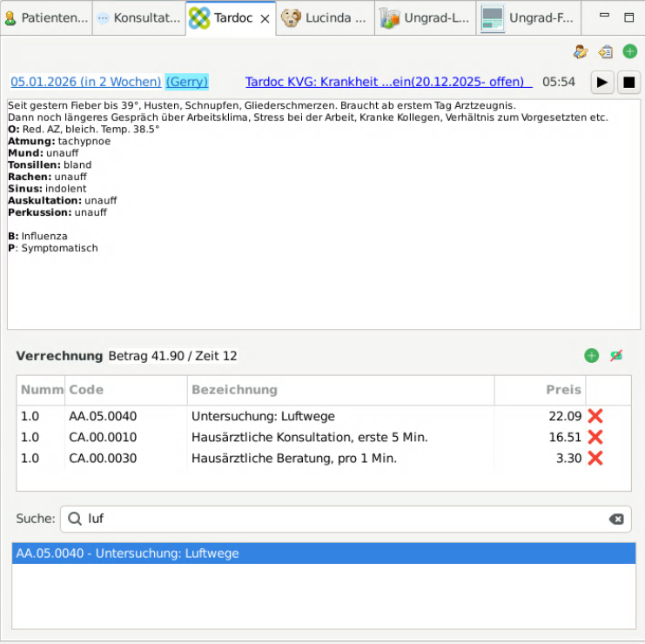Delete the CA.00.0010 Konsultation entry
Screen dimensions: 645x644
[595, 437]
